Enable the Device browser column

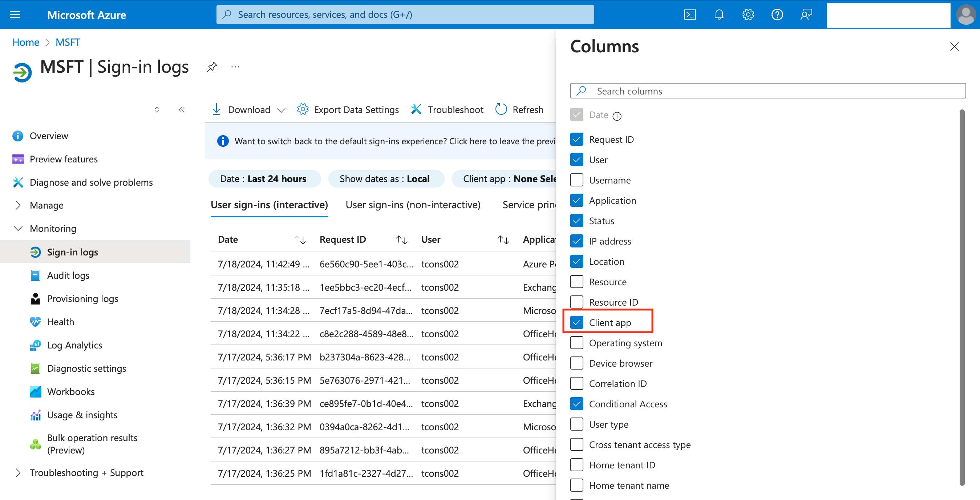pos(577,363)
